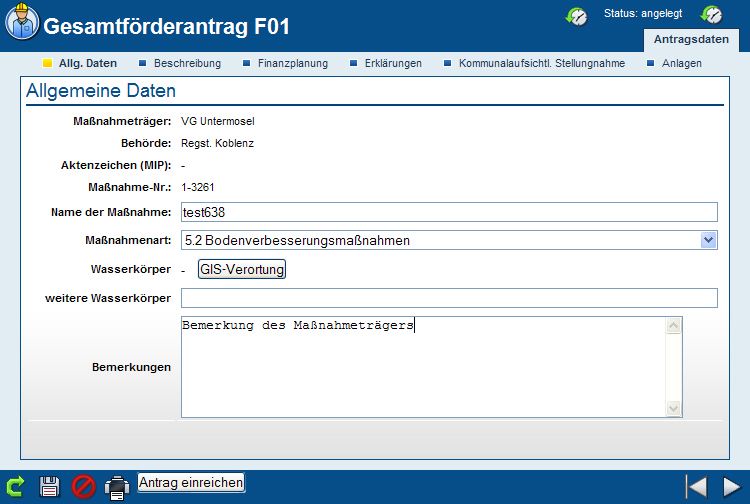This screenshot has height=504, width=750.
Task: Submit via the Antrag einreichen button
Action: point(191,482)
